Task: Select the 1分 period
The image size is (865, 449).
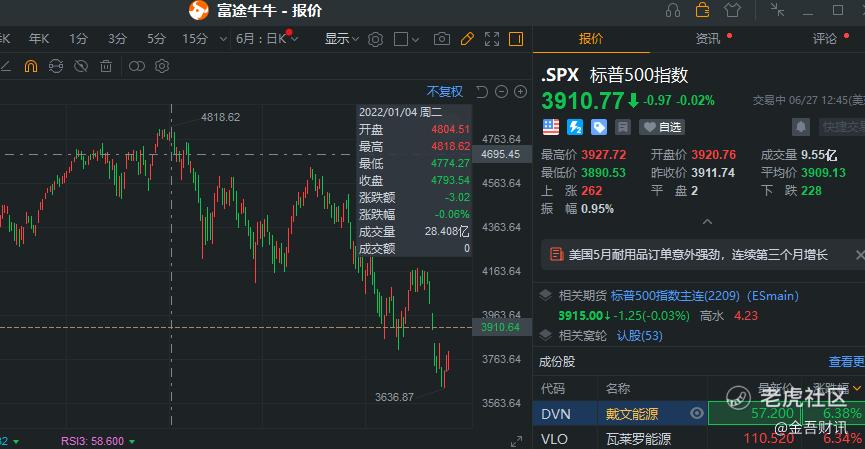Action: coord(78,39)
